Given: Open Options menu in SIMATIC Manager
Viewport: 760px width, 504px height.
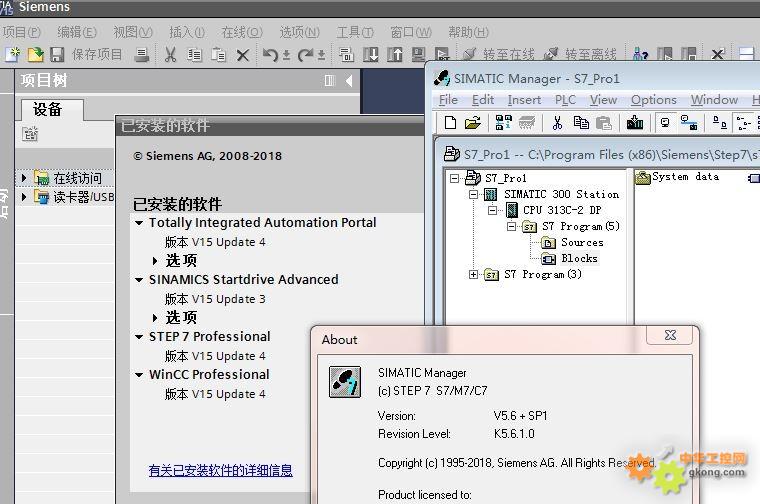Looking at the screenshot, I should coord(653,100).
